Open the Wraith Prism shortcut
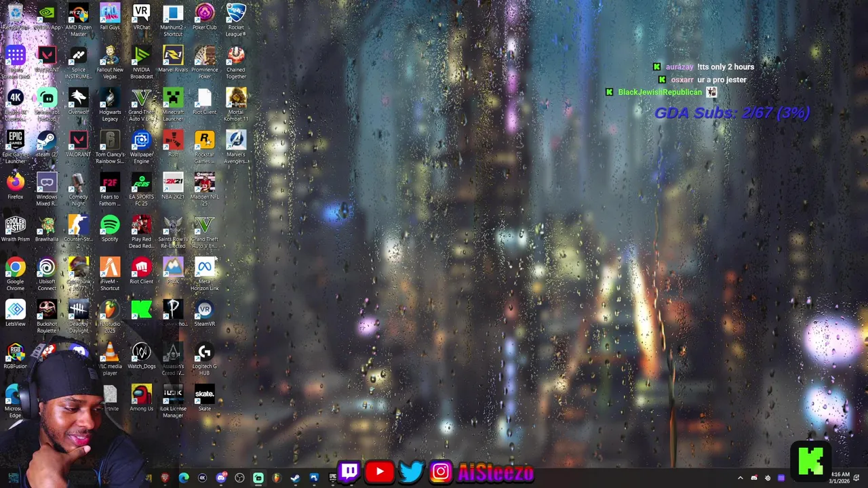The width and height of the screenshot is (868, 488). 15,228
